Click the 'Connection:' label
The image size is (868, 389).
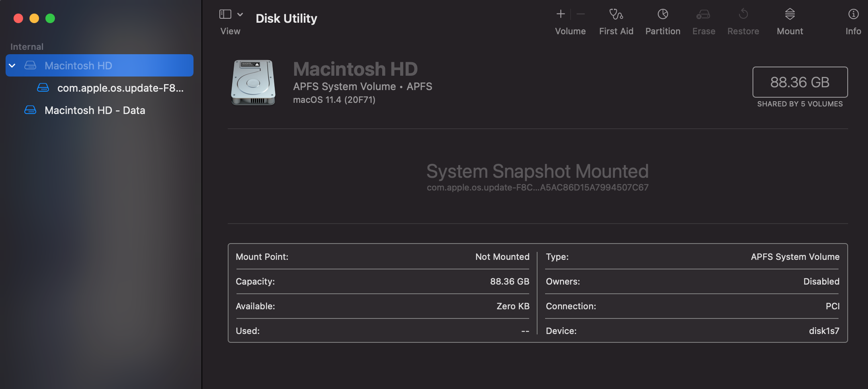[571, 306]
